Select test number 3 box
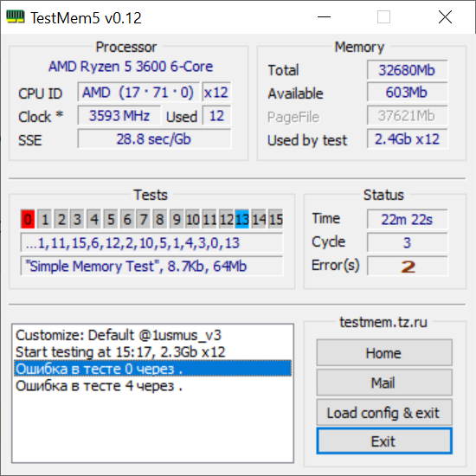Viewport: 476px width, 476px height. [x=77, y=219]
